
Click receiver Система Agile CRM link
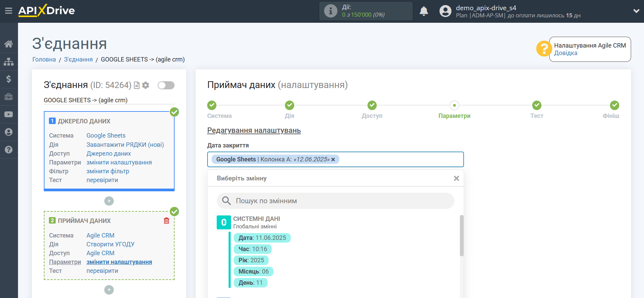pyautogui.click(x=100, y=235)
